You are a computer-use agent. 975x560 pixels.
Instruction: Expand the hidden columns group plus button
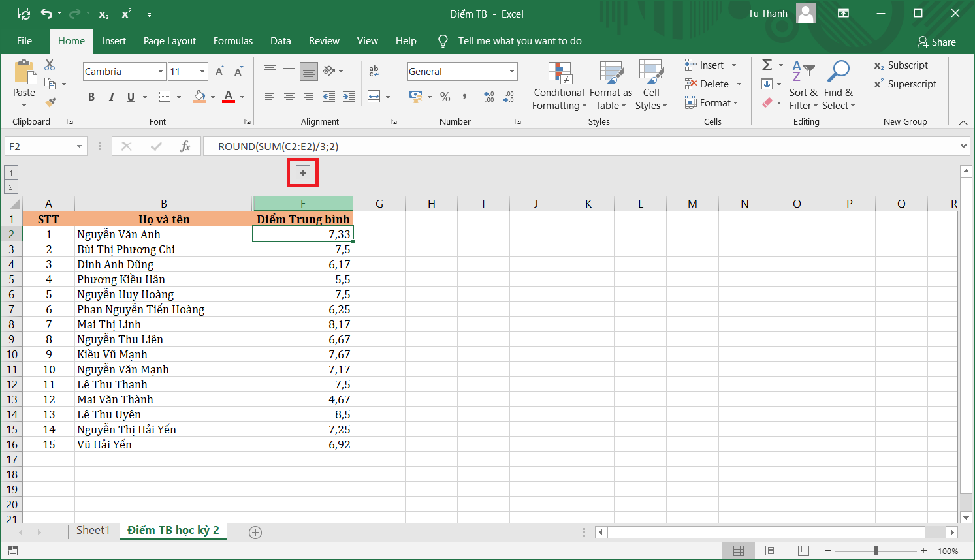click(302, 173)
